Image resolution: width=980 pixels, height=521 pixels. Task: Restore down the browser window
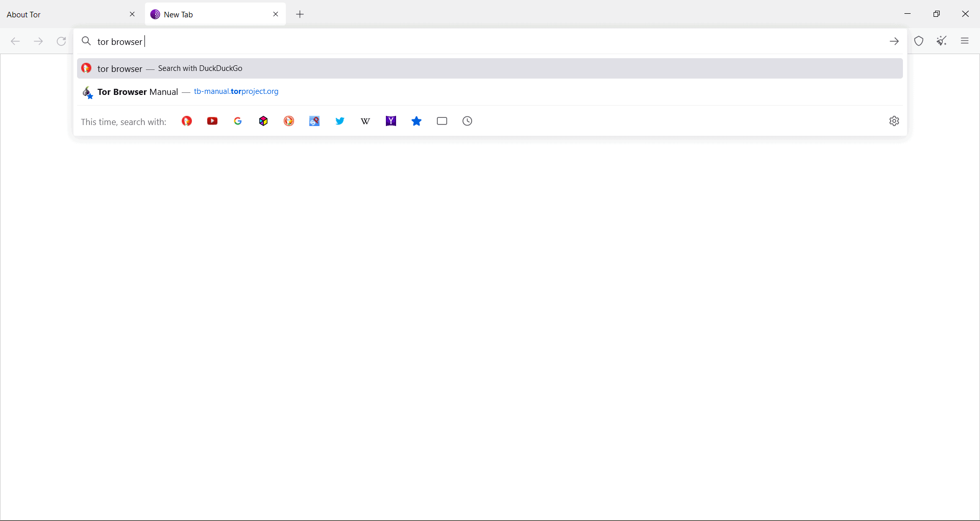(x=937, y=14)
